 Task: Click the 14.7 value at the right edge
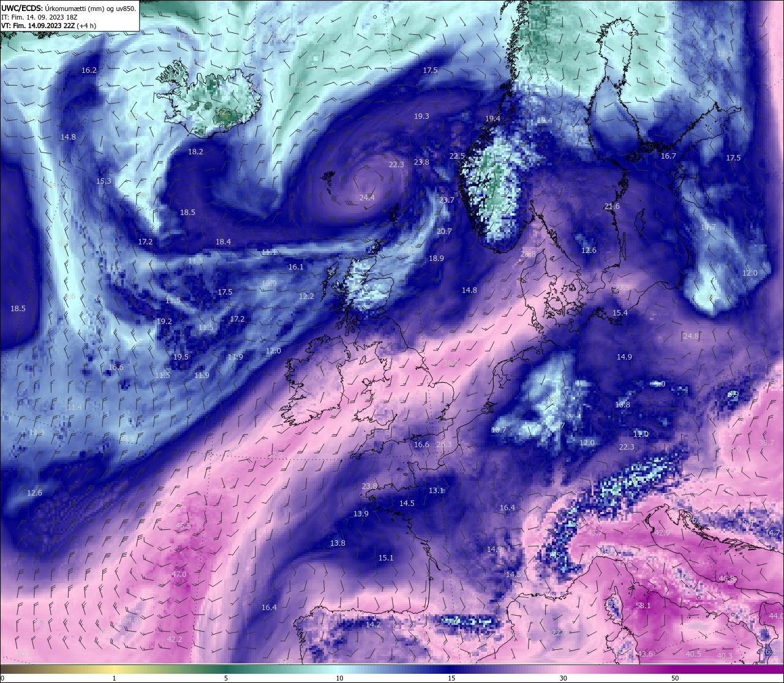774,532
